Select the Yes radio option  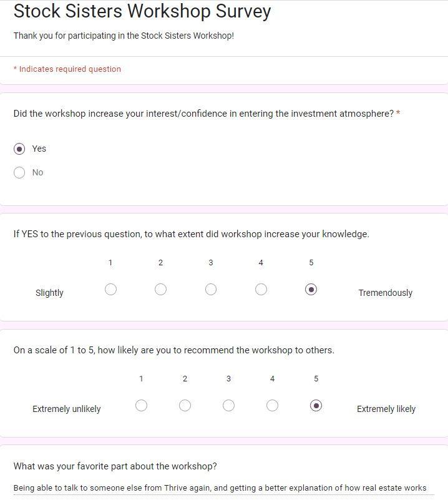(19, 149)
